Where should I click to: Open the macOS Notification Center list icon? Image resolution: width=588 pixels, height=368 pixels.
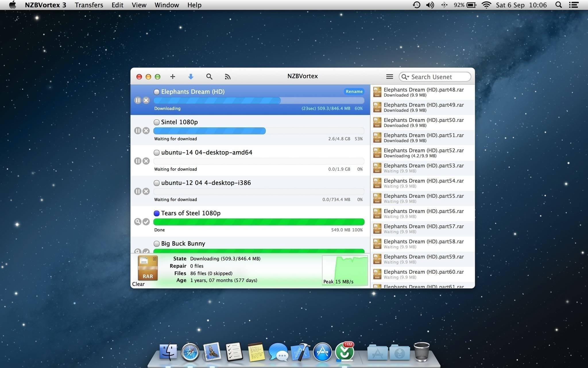[x=573, y=5]
